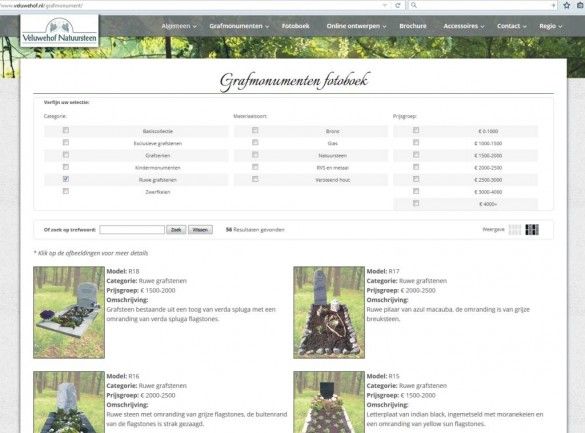Viewport: 585px width, 433px height.
Task: Click the Wissen button
Action: pyautogui.click(x=200, y=230)
